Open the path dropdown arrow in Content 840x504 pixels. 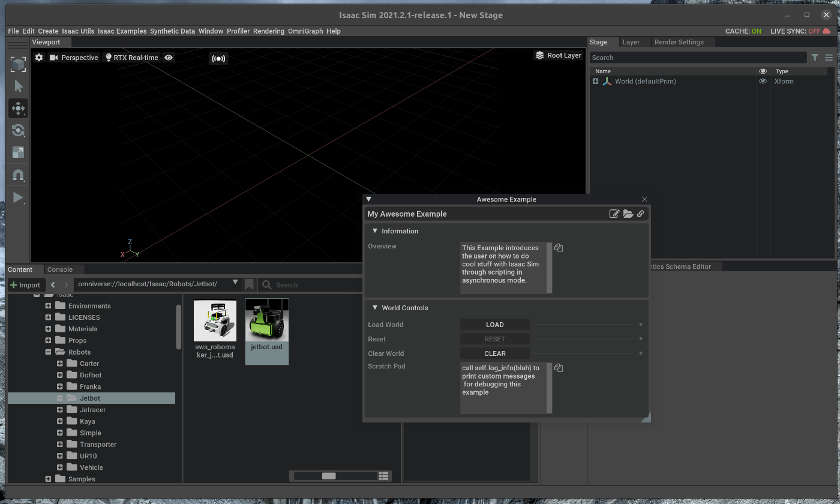click(x=235, y=283)
